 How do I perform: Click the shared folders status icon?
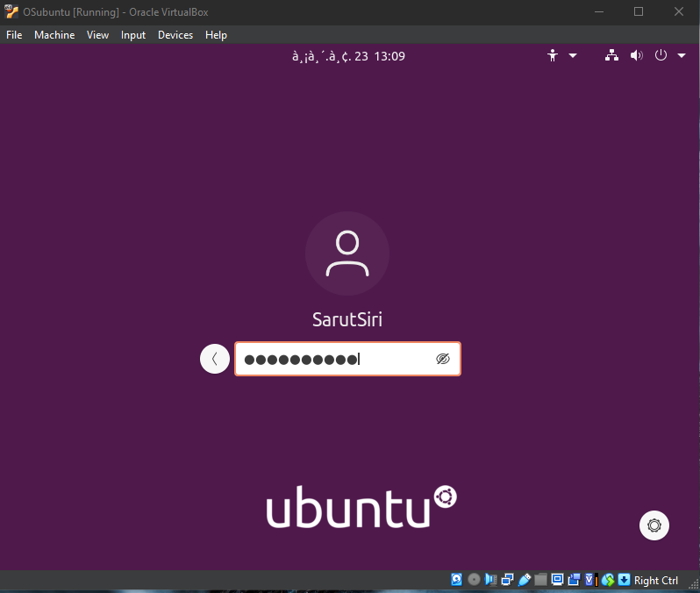pyautogui.click(x=541, y=580)
